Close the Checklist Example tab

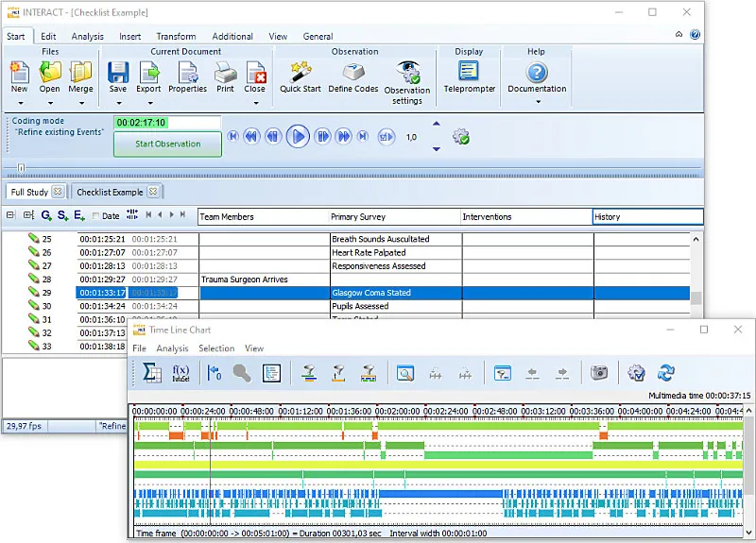(153, 192)
